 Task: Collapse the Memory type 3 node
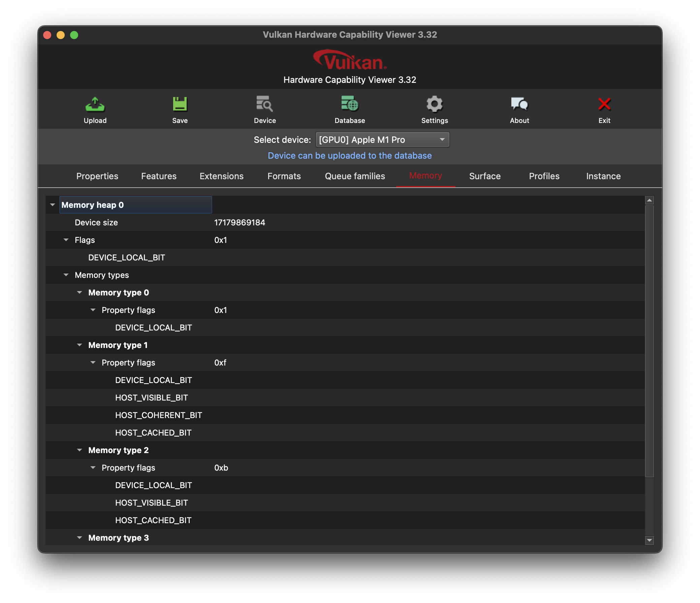coord(79,537)
